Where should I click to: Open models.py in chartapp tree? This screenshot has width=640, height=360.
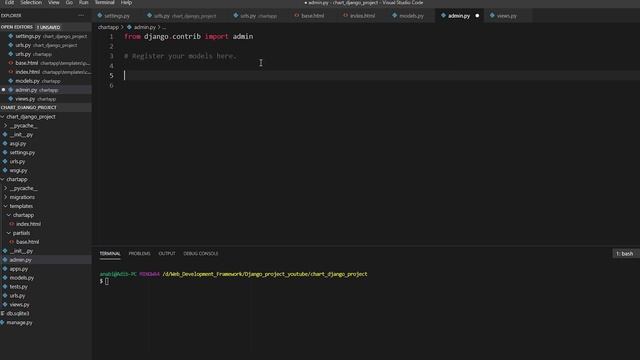coord(22,278)
